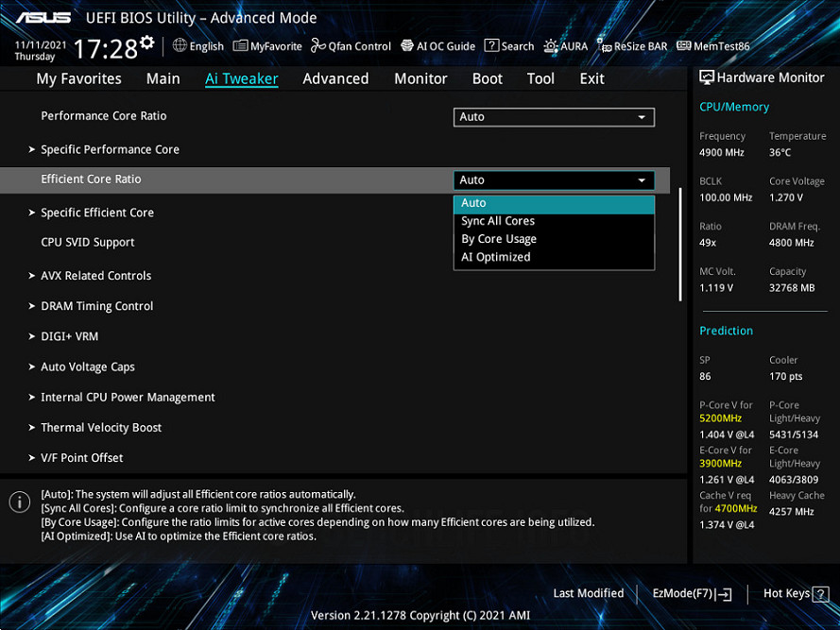This screenshot has width=840, height=630.
Task: Select Sync All Cores from the list
Action: click(498, 220)
